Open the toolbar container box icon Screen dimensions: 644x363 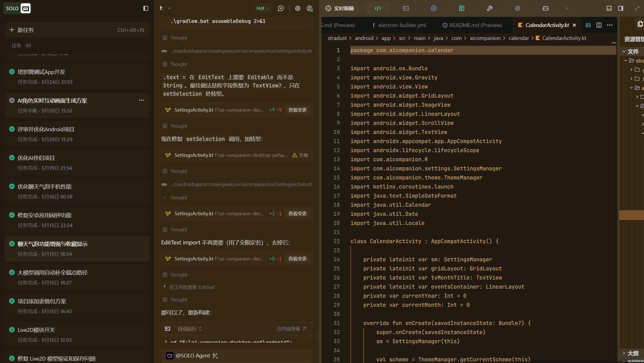(545, 8)
